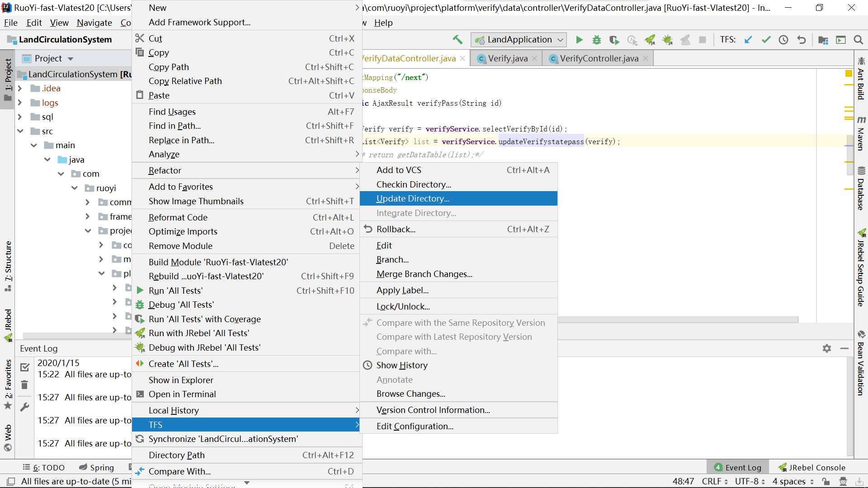The width and height of the screenshot is (868, 488).
Task: Select Update Directory... in TFS submenu
Action: coord(458,198)
